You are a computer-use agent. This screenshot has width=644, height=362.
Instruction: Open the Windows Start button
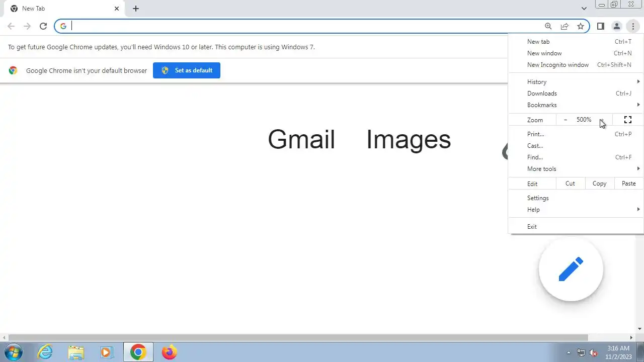click(x=14, y=352)
